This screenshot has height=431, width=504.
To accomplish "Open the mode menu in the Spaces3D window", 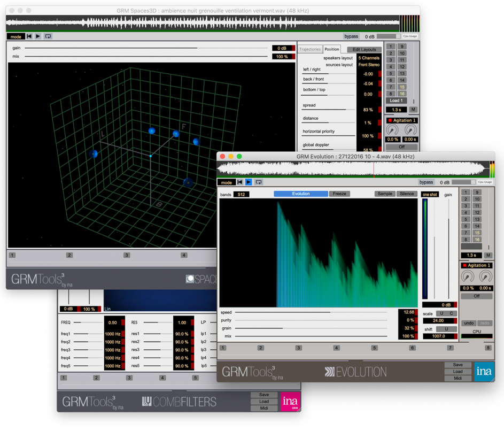I will [x=15, y=36].
